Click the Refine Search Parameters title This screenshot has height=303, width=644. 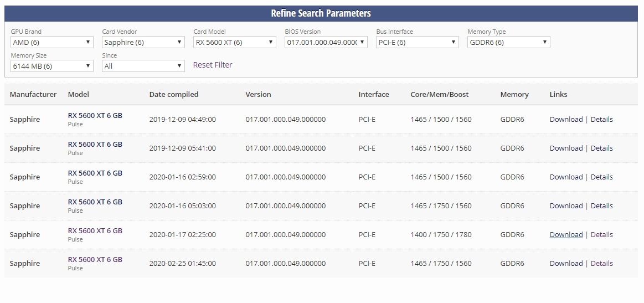point(321,13)
